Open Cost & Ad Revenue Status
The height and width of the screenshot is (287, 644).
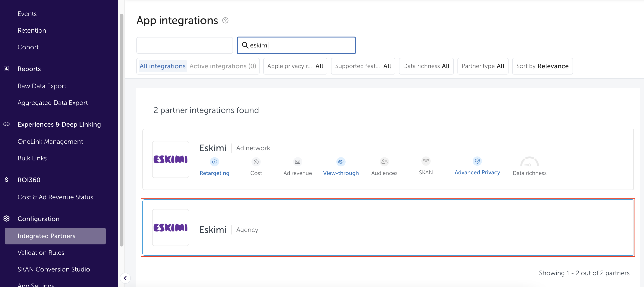pyautogui.click(x=55, y=197)
